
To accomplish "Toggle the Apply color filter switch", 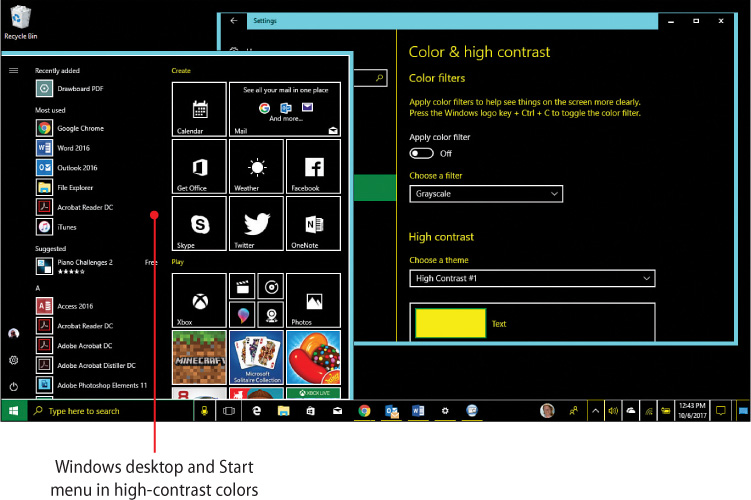I will tap(421, 153).
